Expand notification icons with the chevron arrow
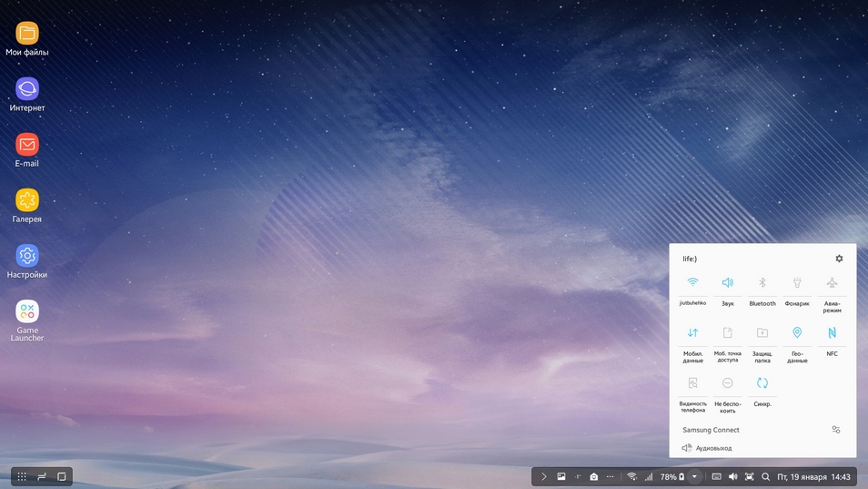The image size is (868, 489). [x=543, y=476]
